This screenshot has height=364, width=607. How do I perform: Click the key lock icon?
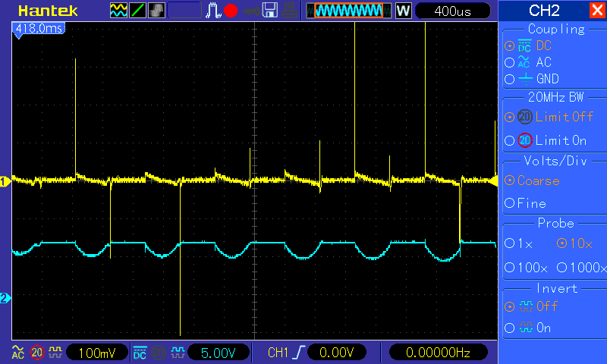(x=251, y=11)
